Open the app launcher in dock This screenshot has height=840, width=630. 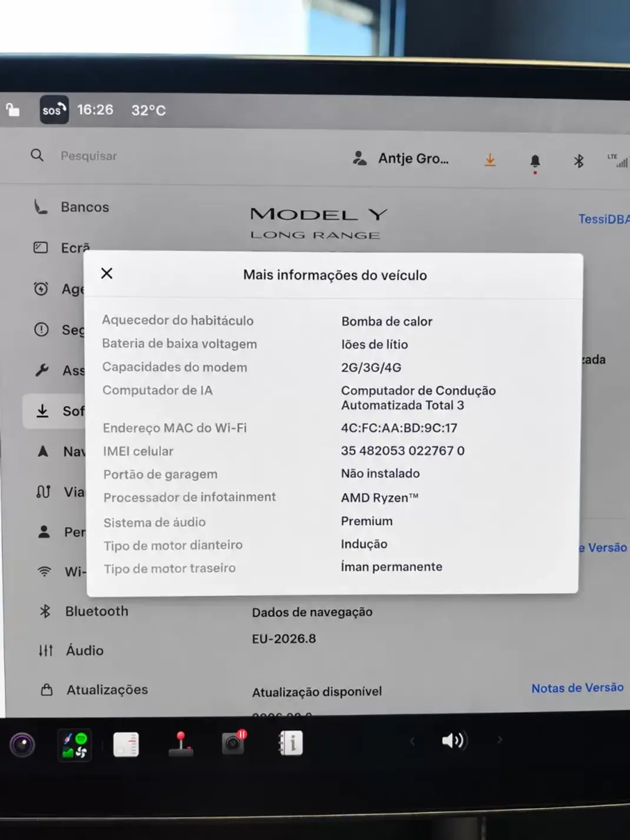(x=75, y=745)
